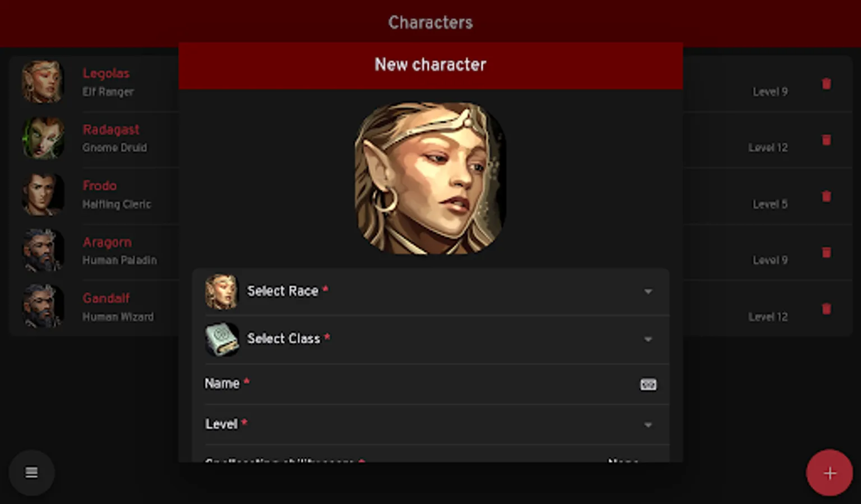
Task: Open the Select Class dropdown arrow
Action: click(x=648, y=339)
